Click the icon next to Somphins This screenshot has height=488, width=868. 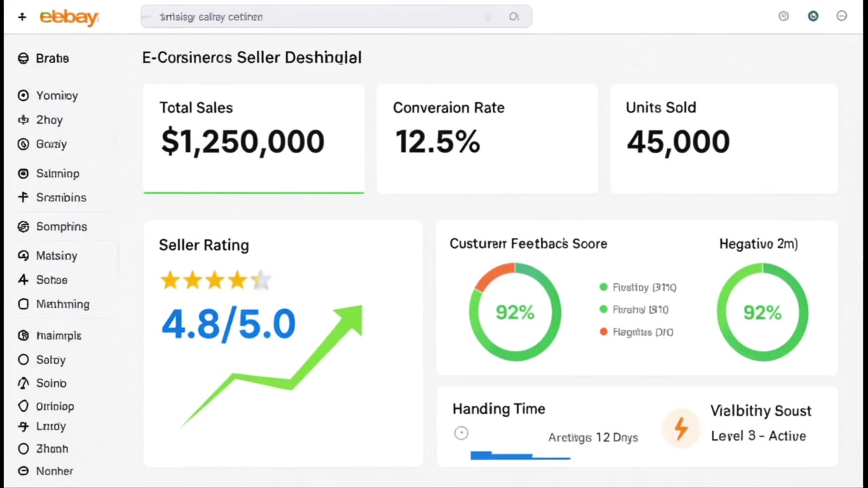click(23, 227)
